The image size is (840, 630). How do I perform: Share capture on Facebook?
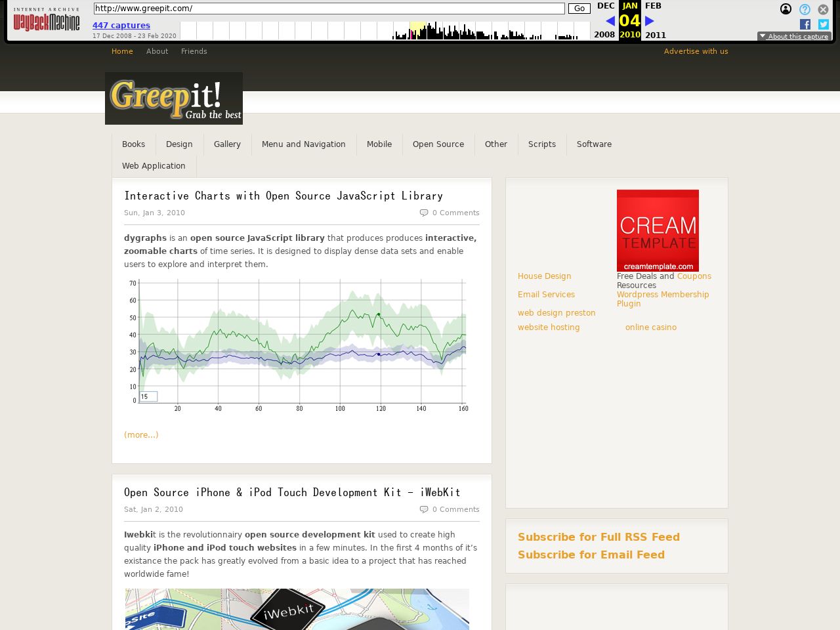(x=805, y=24)
